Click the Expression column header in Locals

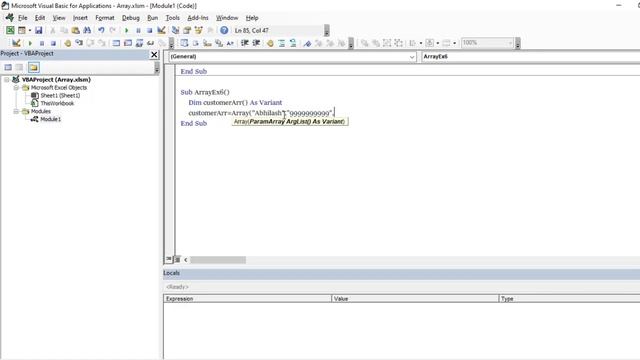point(247,299)
